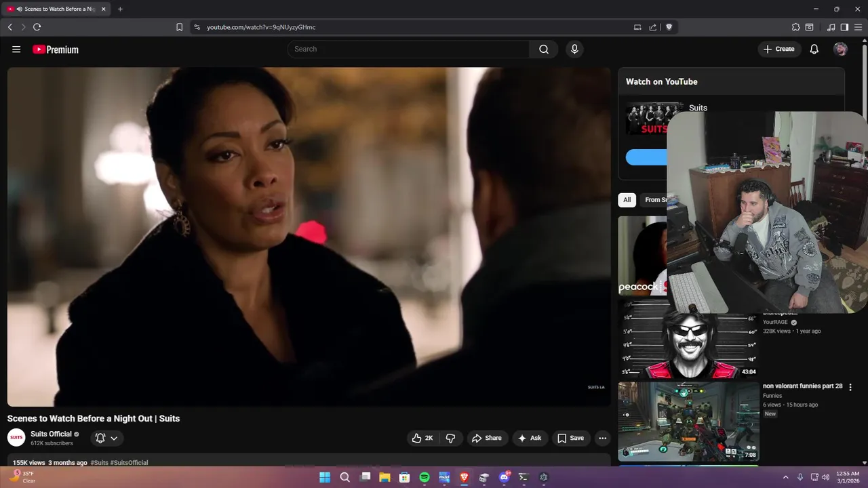The width and height of the screenshot is (868, 488).
Task: Open terminal app from taskbar
Action: 524,477
